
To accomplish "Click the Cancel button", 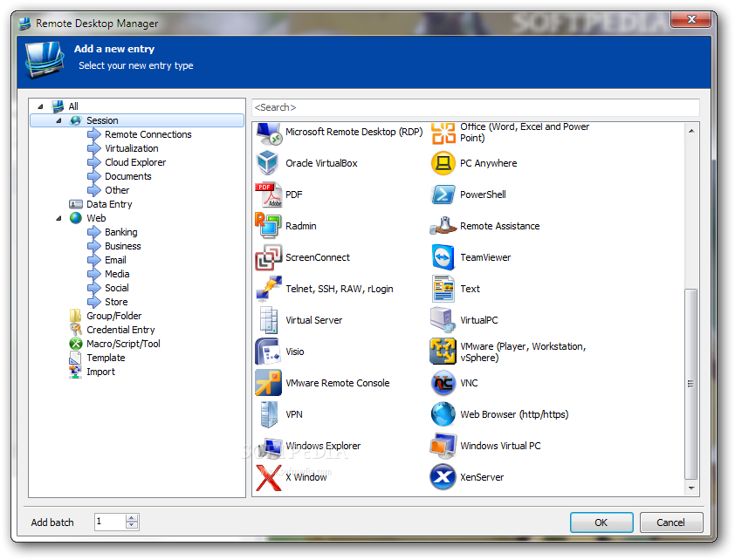I will click(670, 522).
